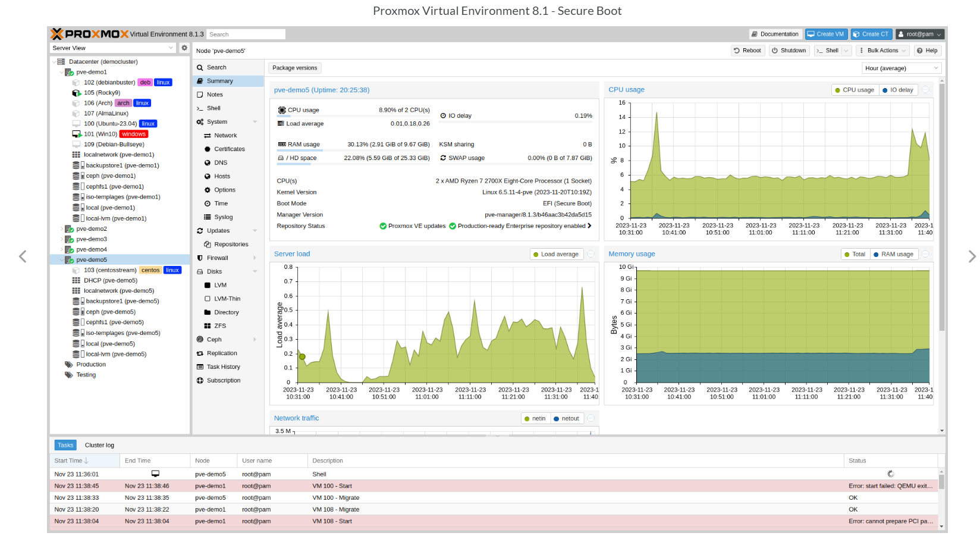Click the Datacenter server icon
Viewport: 980px width, 539px height.
(61, 62)
